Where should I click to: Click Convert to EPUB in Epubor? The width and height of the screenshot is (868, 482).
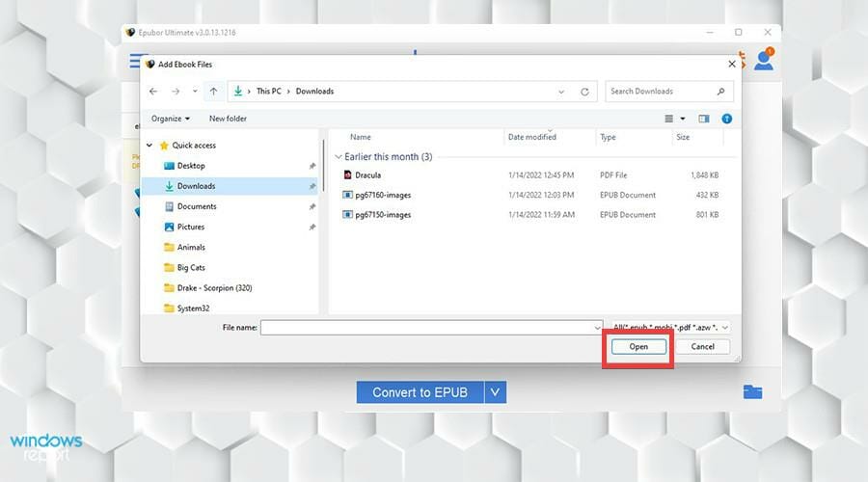pyautogui.click(x=420, y=392)
